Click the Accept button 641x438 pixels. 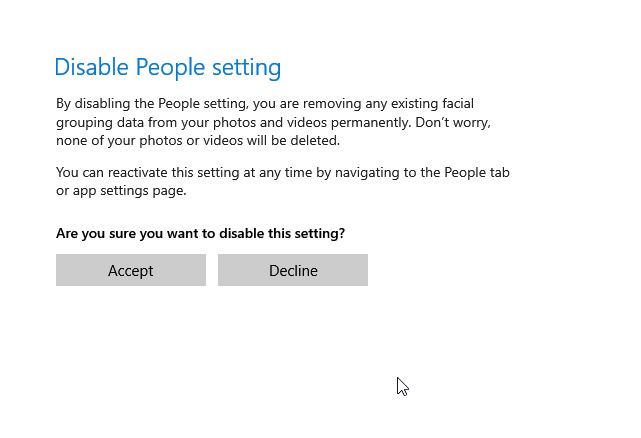[131, 271]
